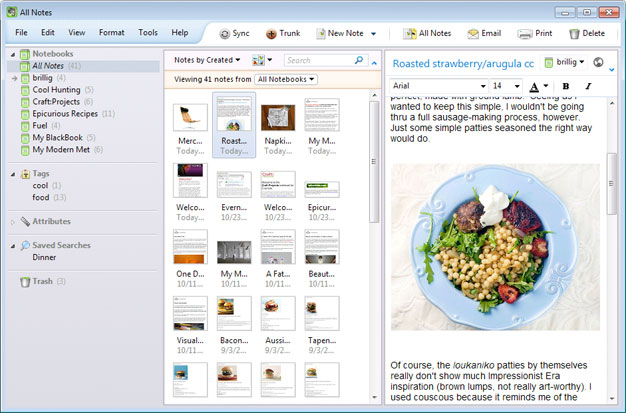
Task: Open the Notes by Created dropdown
Action: (206, 60)
